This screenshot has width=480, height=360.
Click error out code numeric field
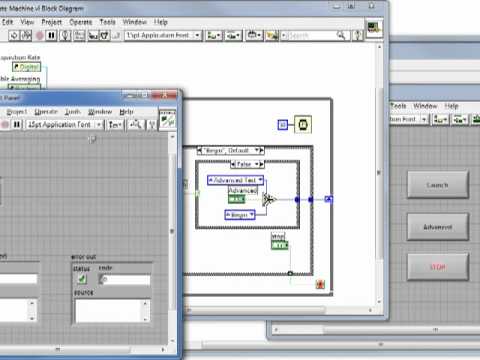tap(128, 279)
